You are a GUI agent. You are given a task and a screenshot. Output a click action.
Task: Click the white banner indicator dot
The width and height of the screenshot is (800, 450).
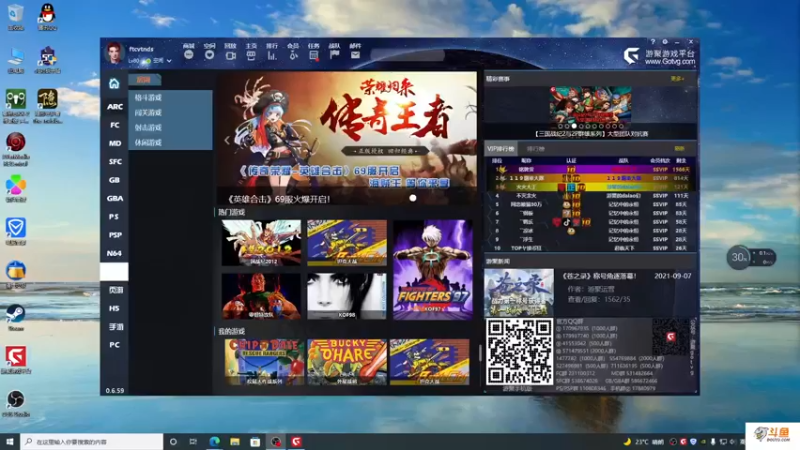[413, 198]
